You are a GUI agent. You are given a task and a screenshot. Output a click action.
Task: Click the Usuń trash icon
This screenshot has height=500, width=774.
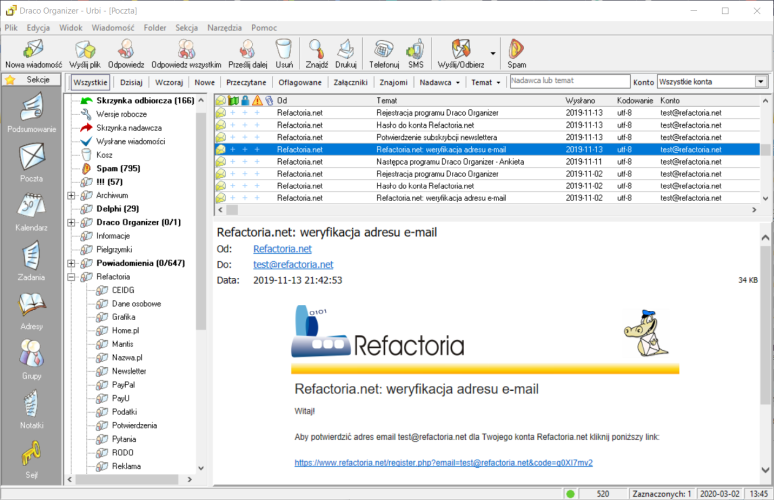click(284, 54)
